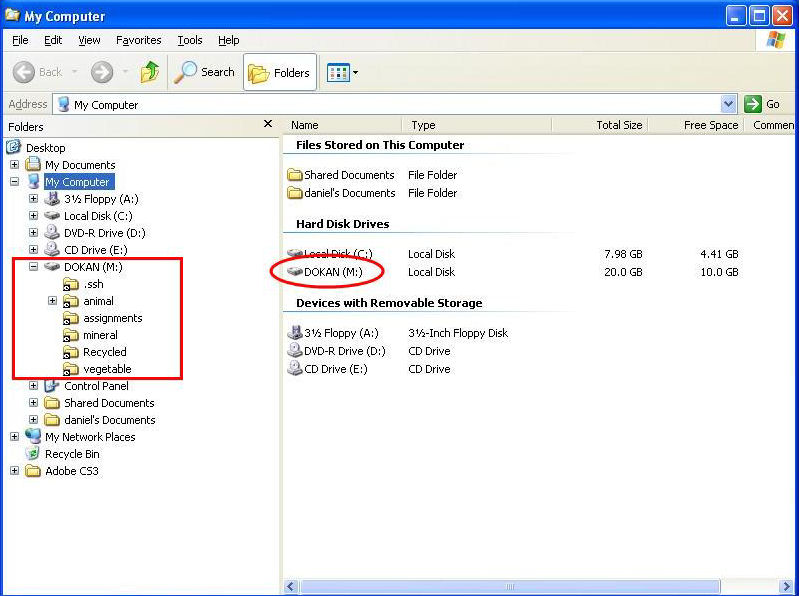Image resolution: width=799 pixels, height=596 pixels.
Task: Collapse the DOKAN (M:) tree node
Action: (x=33, y=267)
